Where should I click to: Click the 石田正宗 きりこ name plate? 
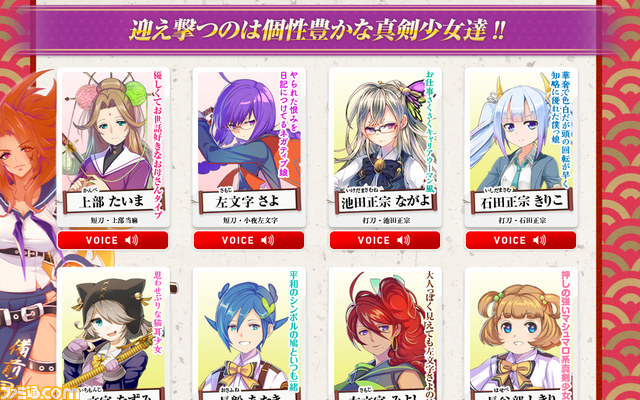click(521, 201)
